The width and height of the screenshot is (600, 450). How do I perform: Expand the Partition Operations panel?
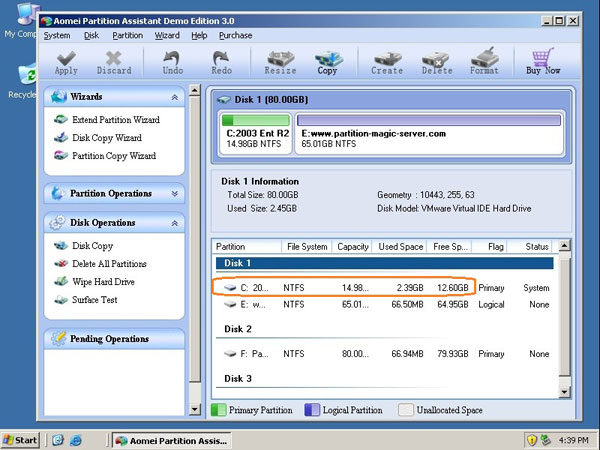(x=176, y=193)
